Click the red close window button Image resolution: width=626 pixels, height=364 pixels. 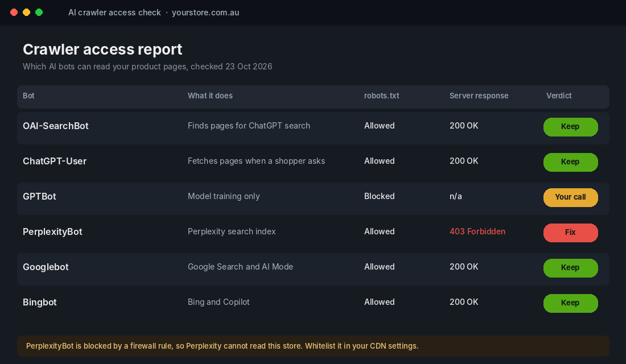point(14,13)
